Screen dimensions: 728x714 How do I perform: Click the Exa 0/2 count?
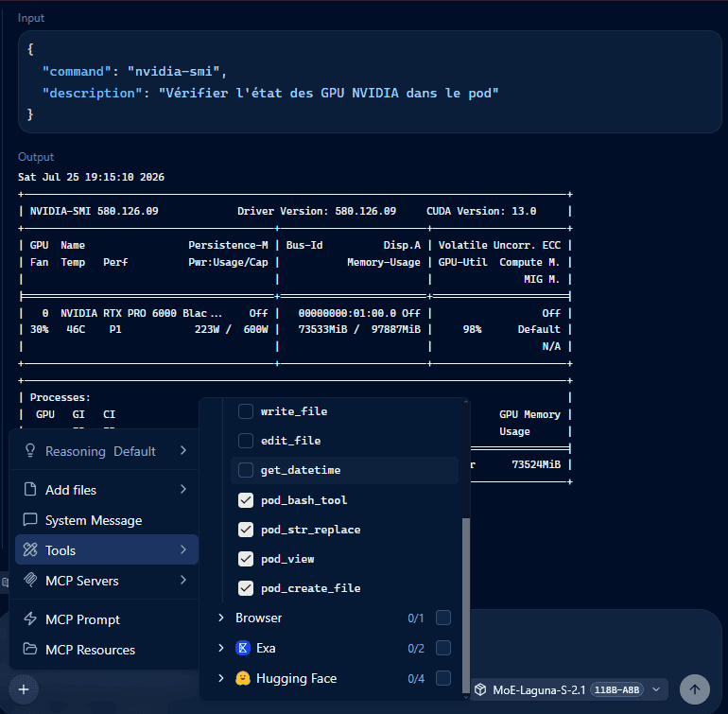pos(416,648)
